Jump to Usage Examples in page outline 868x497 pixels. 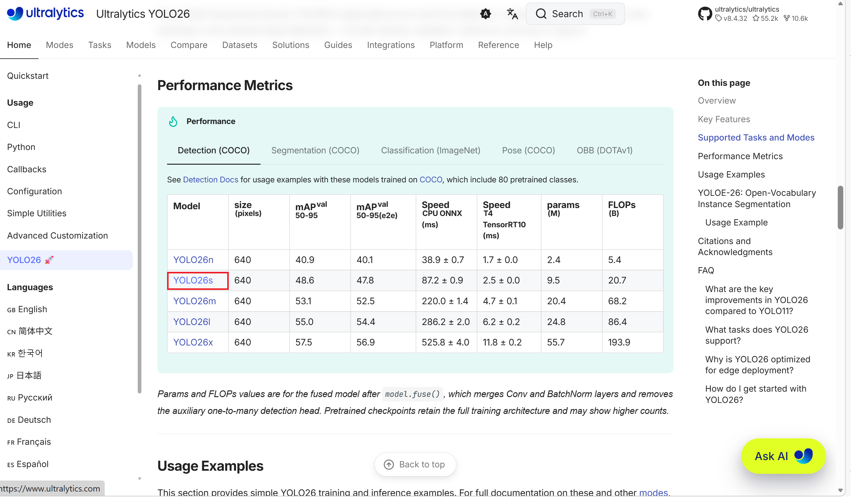tap(731, 174)
